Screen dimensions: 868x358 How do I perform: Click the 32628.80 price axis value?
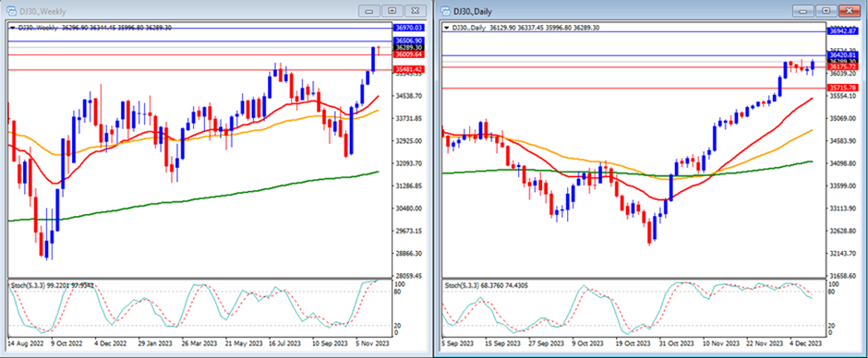coord(844,231)
